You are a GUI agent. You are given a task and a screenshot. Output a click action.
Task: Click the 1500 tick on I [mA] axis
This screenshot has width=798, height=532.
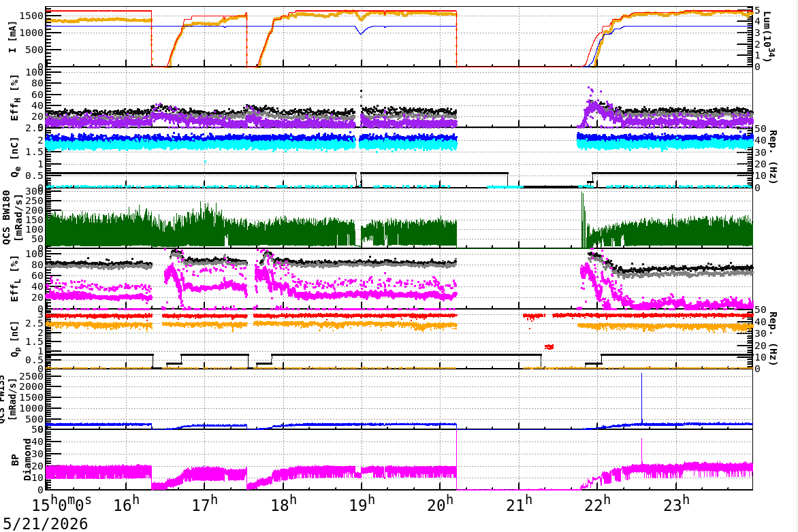point(31,16)
